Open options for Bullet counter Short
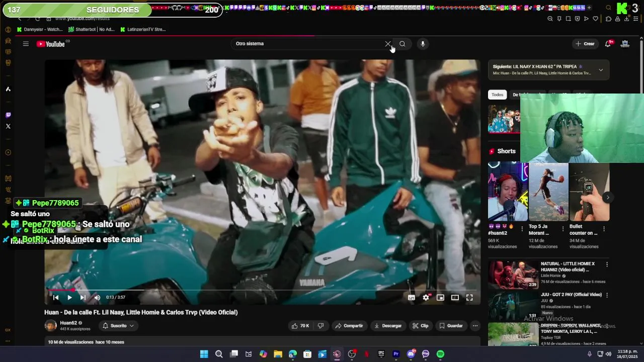The height and width of the screenshot is (362, 644). tap(604, 229)
